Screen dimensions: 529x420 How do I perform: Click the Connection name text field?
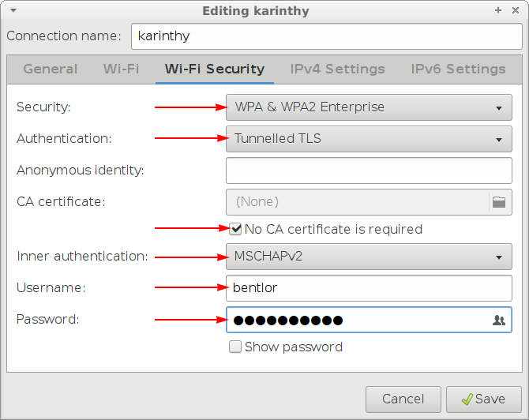pyautogui.click(x=321, y=36)
